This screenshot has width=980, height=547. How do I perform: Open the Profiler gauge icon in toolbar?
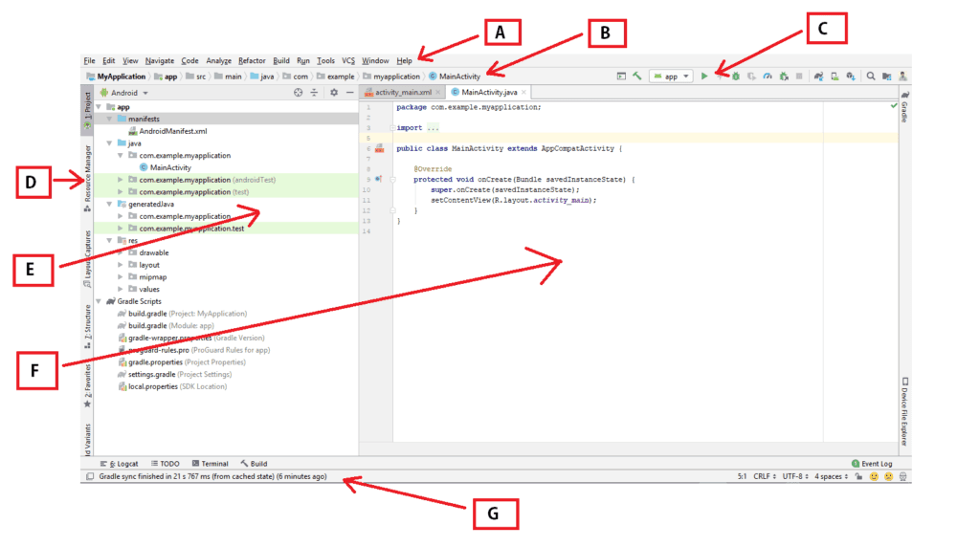click(x=768, y=76)
